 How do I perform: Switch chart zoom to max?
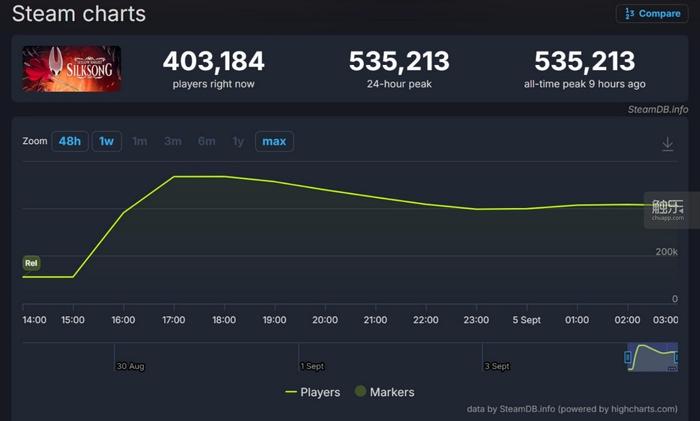[x=274, y=141]
